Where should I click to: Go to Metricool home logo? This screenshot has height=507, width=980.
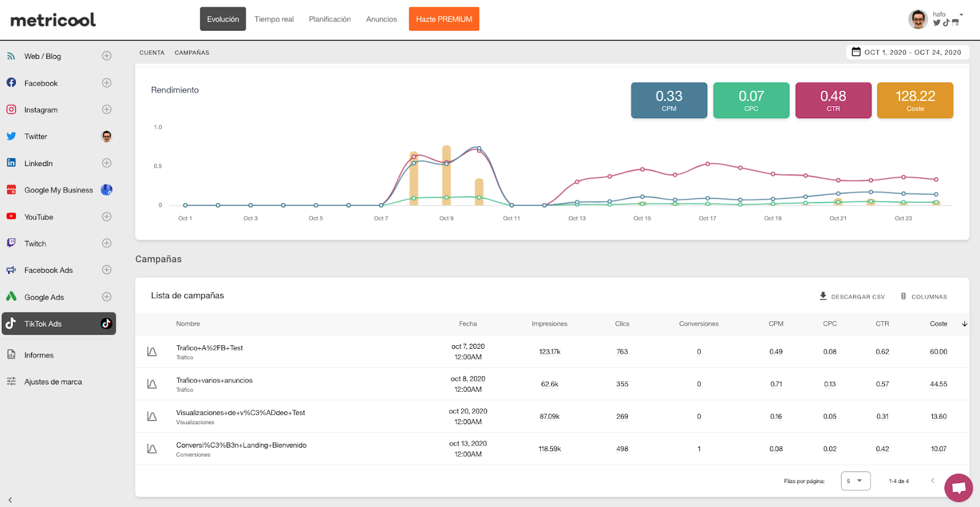[x=53, y=20]
